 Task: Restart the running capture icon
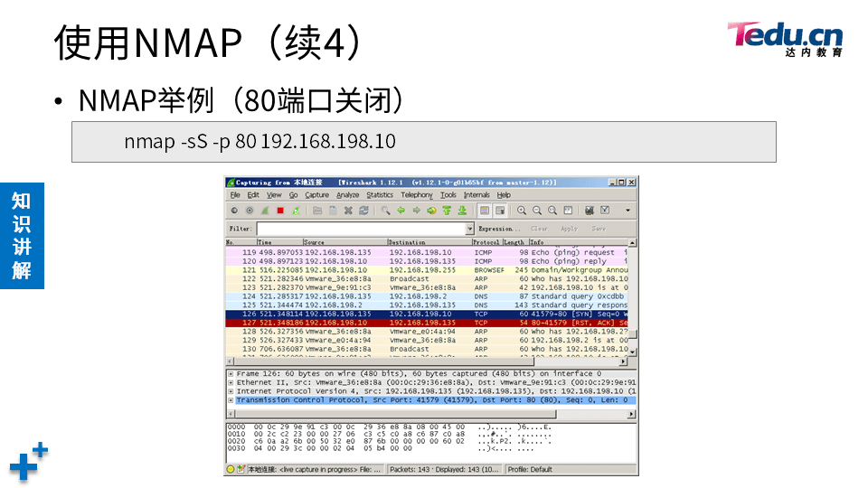click(297, 211)
